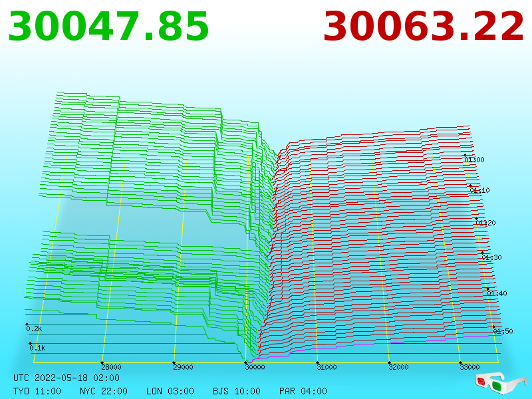Click the 01:20 time axis marker
The image size is (532, 399).
click(485, 223)
